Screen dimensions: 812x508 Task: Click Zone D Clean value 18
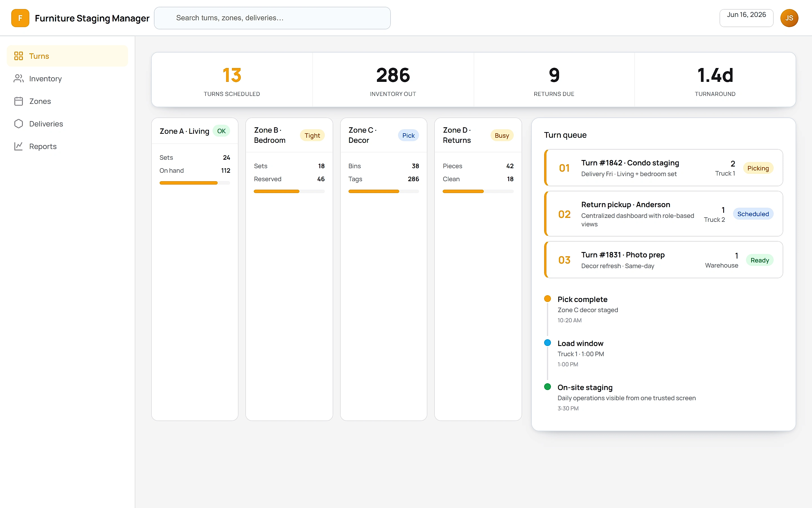coord(510,179)
